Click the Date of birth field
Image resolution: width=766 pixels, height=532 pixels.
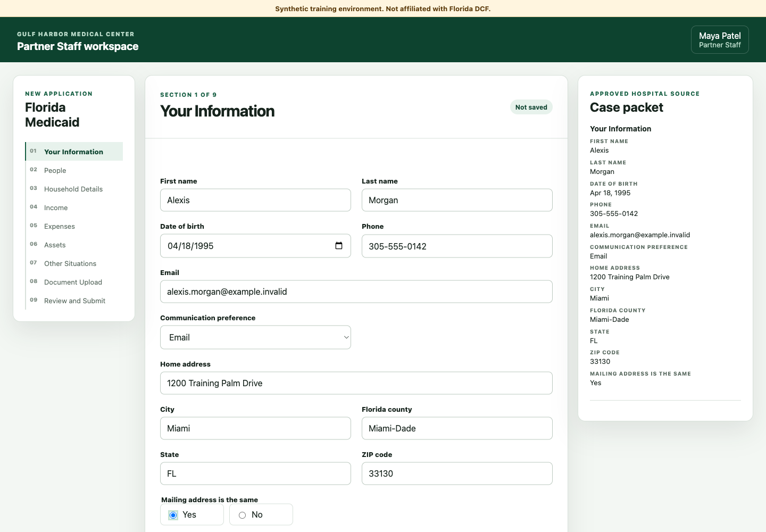255,246
